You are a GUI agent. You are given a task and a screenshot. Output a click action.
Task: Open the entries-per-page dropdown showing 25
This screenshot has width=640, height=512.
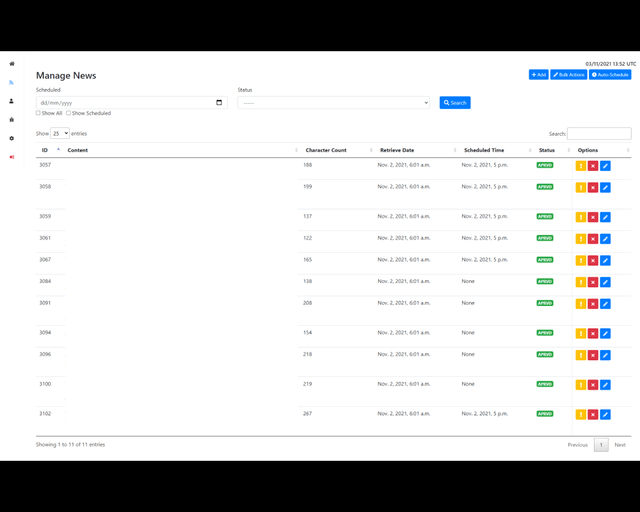pos(60,133)
